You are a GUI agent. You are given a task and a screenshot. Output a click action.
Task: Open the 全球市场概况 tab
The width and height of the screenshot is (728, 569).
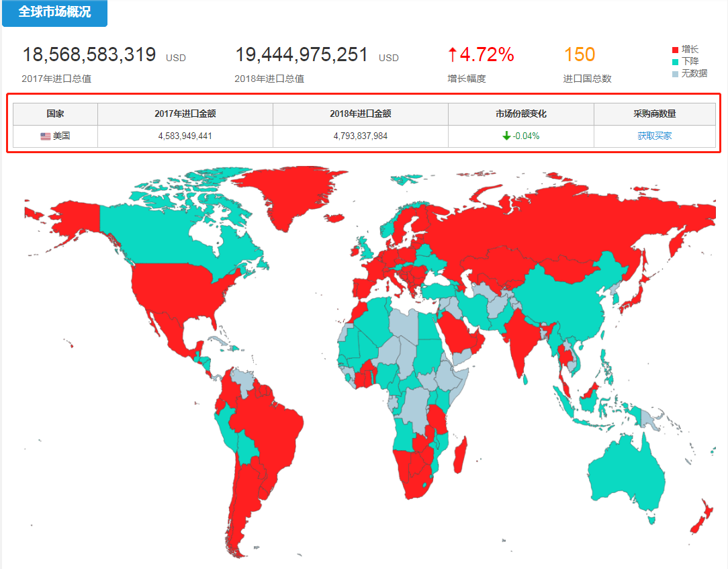click(54, 13)
